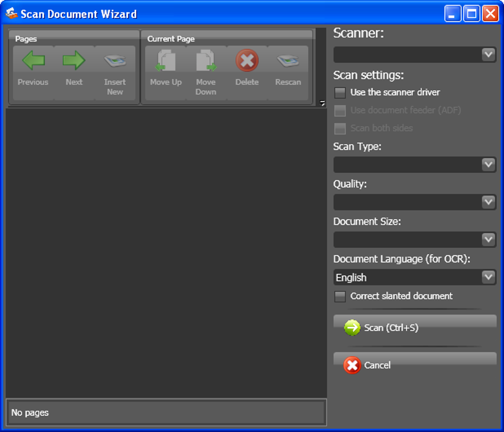Click the green arrow icon on Scan button
The image size is (504, 432).
(x=352, y=327)
